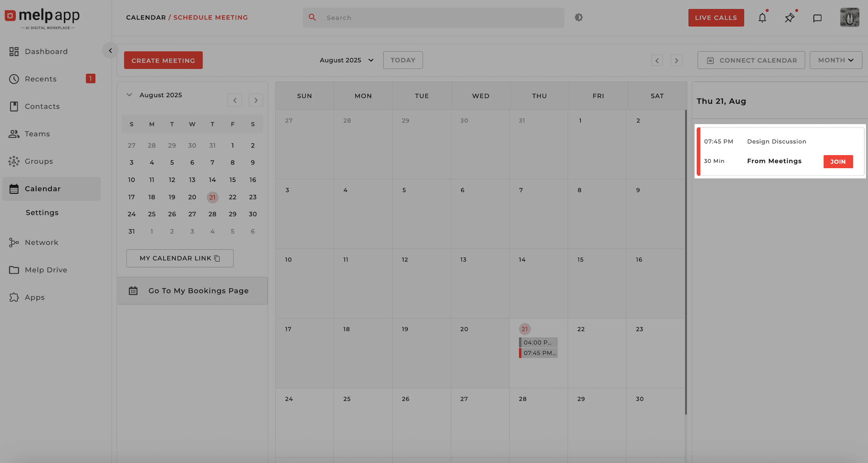This screenshot has width=868, height=463.
Task: Open Settings under Calendar
Action: coord(42,213)
